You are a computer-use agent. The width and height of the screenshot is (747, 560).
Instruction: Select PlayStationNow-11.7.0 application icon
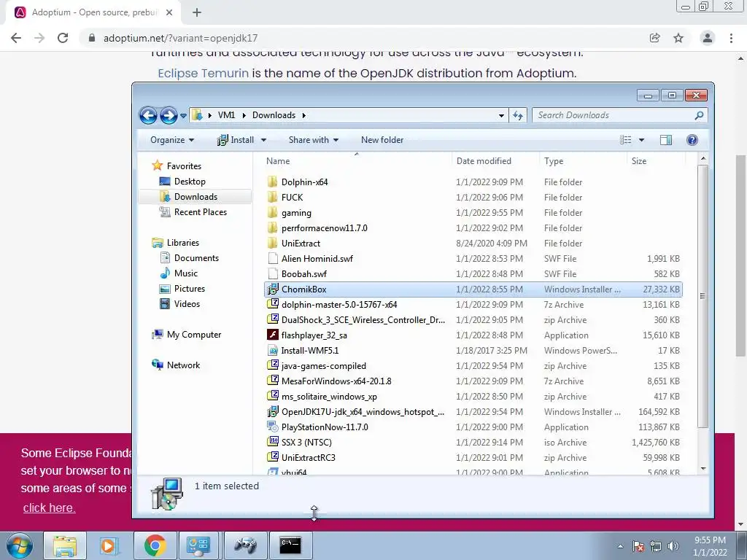[x=273, y=427]
